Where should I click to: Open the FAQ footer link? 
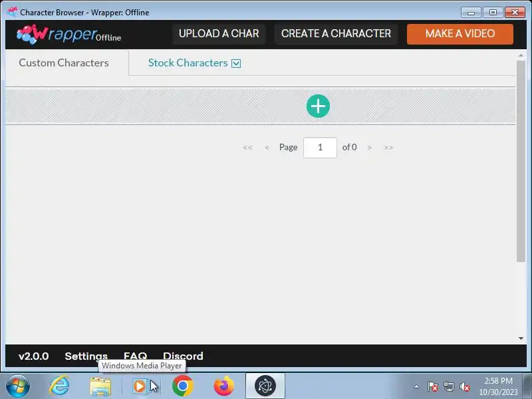pyautogui.click(x=135, y=356)
